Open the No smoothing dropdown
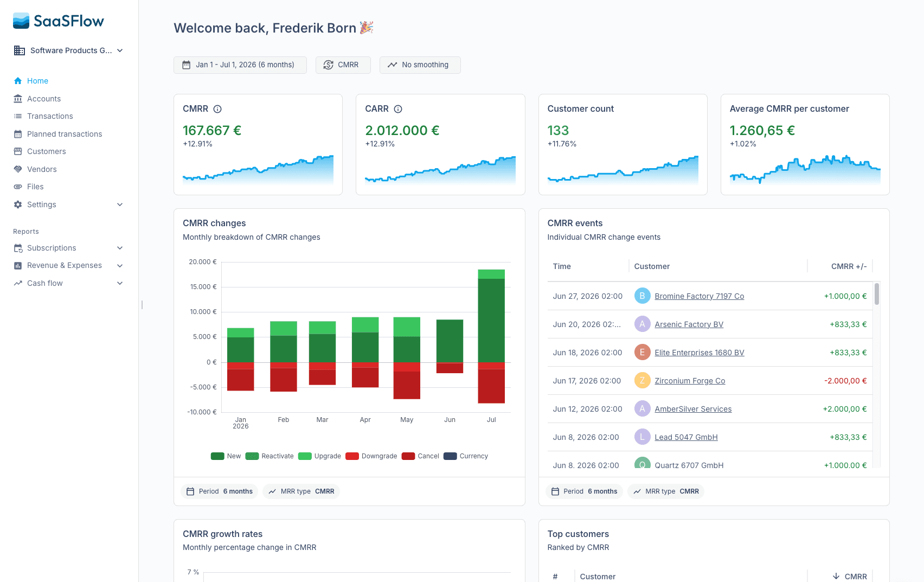Viewport: 924px width, 582px height. 420,65
